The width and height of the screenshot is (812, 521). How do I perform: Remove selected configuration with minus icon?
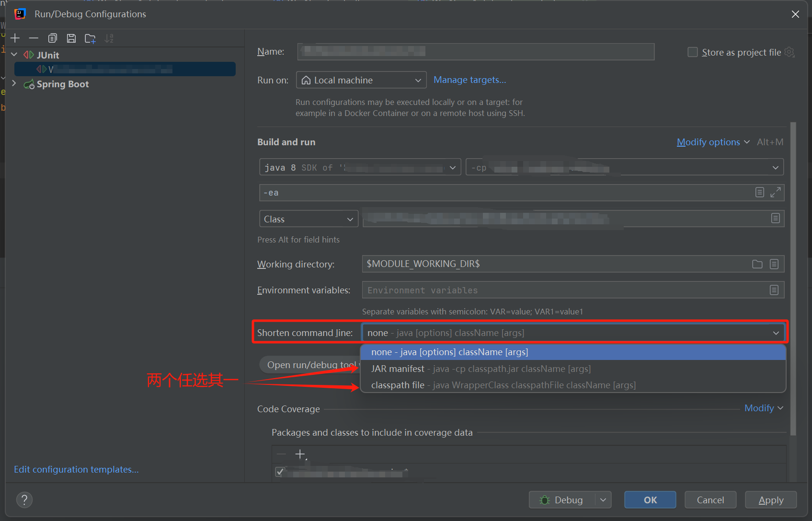(34, 38)
